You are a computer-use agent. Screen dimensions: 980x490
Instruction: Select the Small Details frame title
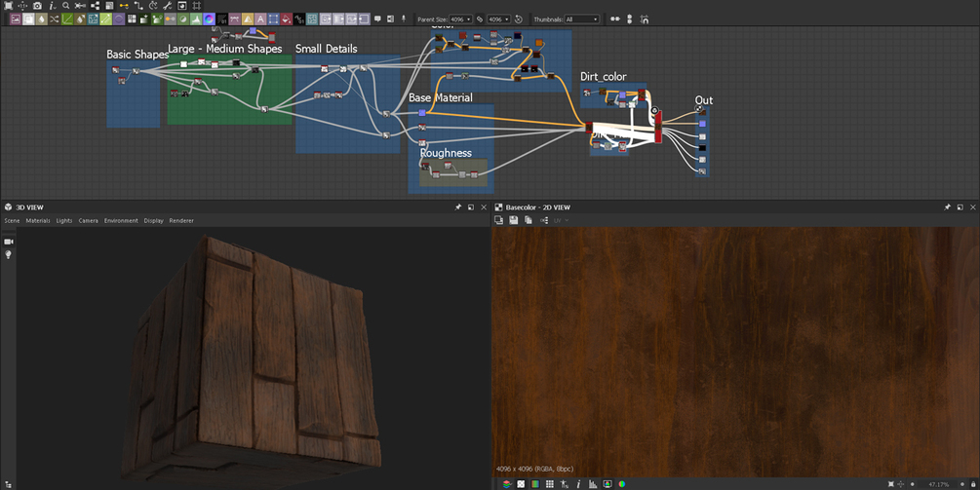click(x=327, y=49)
